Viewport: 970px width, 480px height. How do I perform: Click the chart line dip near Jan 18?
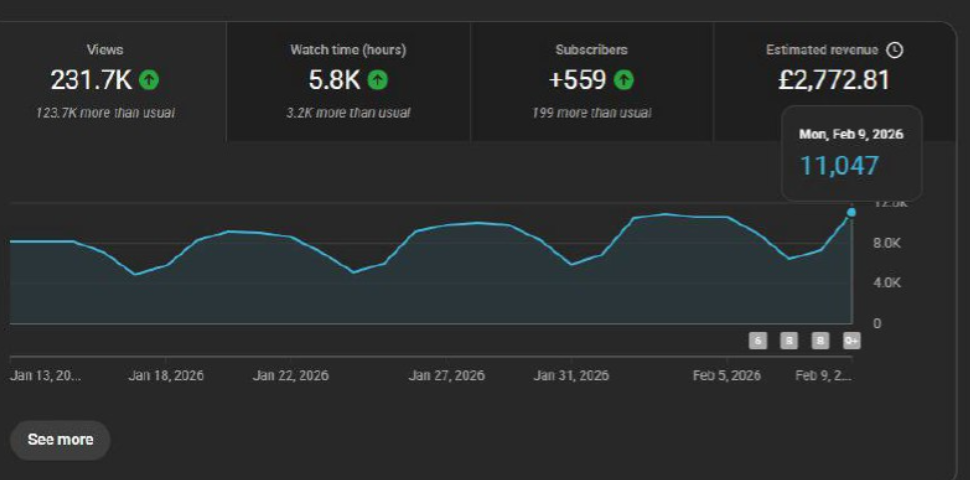coord(136,274)
